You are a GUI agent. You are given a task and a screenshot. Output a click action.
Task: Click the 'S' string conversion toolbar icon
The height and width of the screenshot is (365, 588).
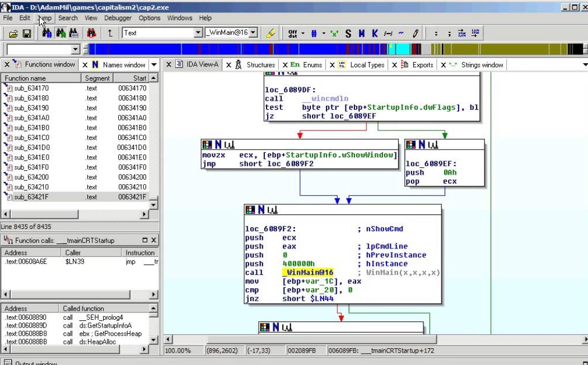click(348, 34)
